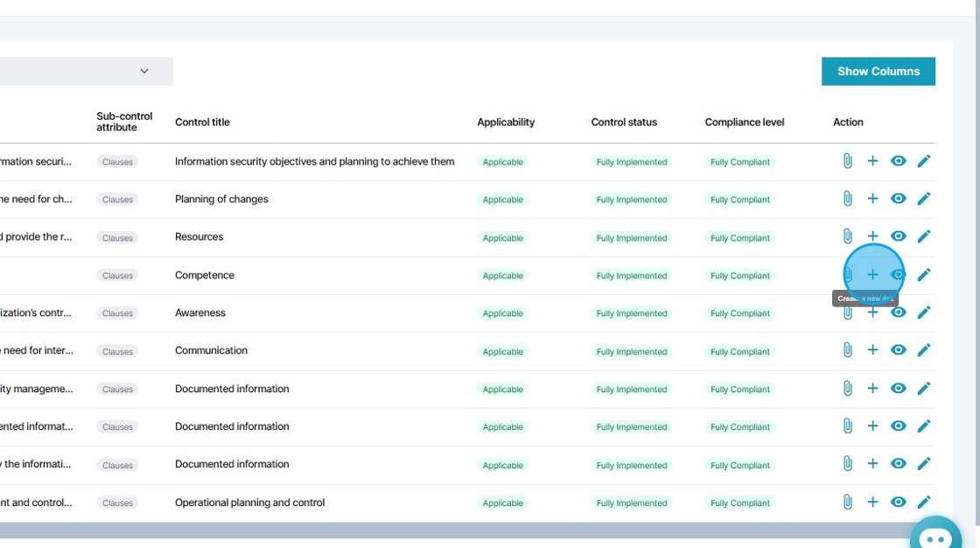Click the Sub-control attribute column header
Screen dimensions: 980x548
tap(124, 122)
